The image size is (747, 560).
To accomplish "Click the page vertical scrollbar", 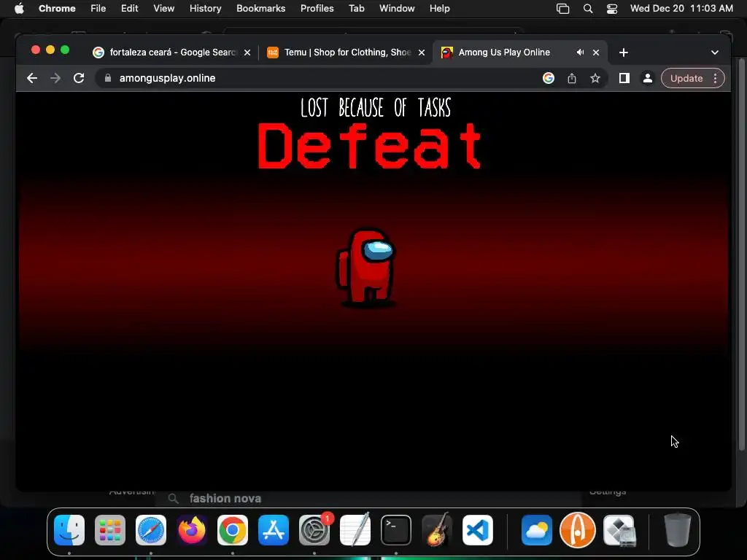I will [x=741, y=254].
